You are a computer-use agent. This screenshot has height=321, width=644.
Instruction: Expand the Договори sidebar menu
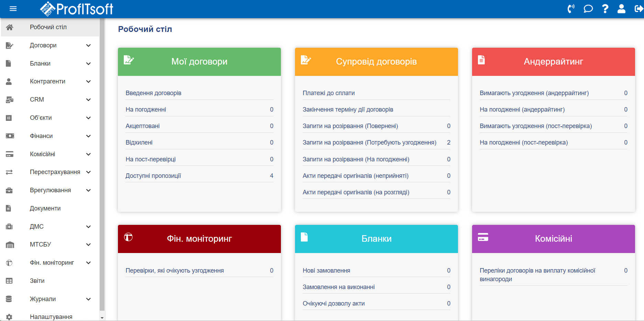click(x=88, y=45)
